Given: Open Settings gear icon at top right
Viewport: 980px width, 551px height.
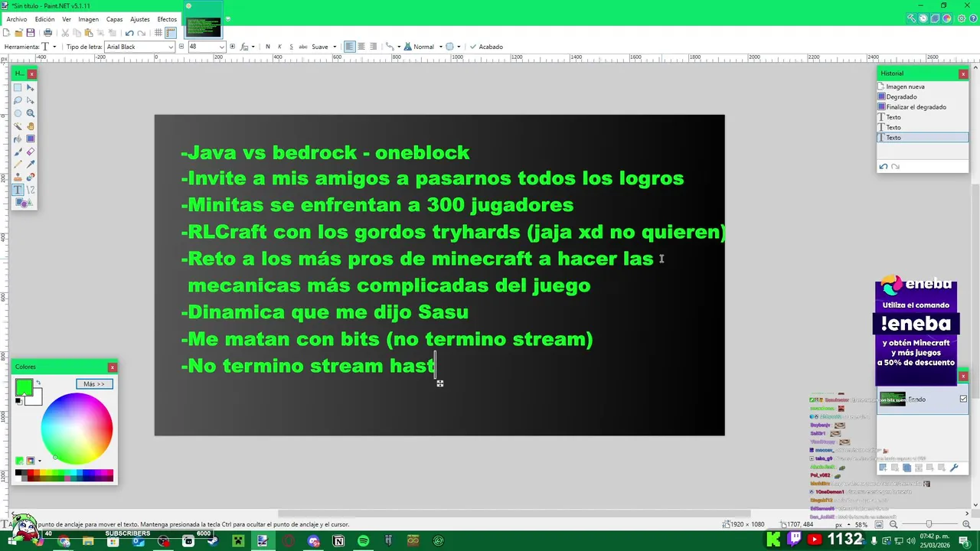Looking at the screenshot, I should tap(962, 19).
